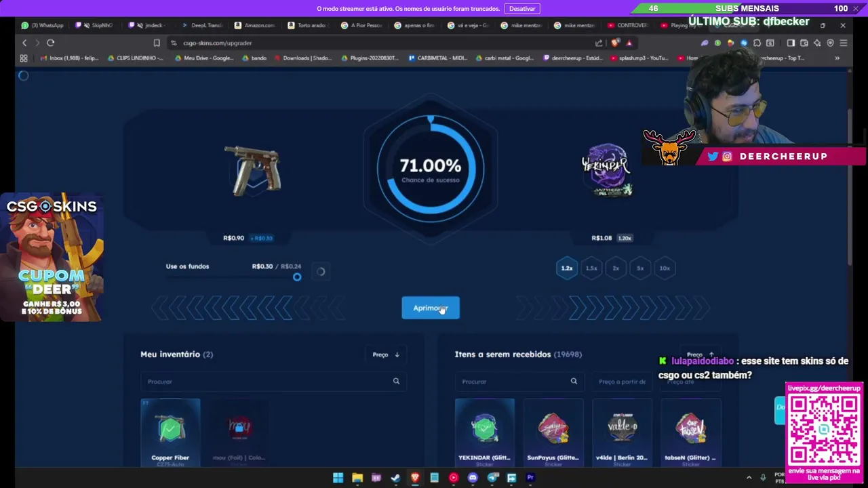Viewport: 868px width, 488px height.
Task: Open the Plugins-20220830T bookmark
Action: [370, 58]
